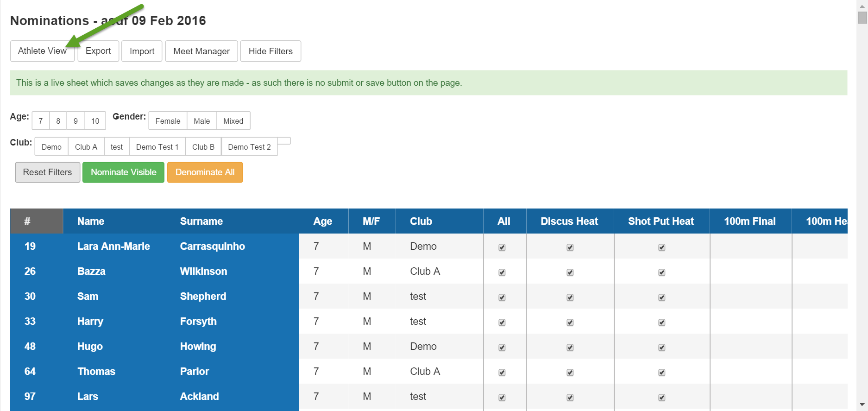The width and height of the screenshot is (868, 411).
Task: Toggle Demo Test 1 club filter
Action: [157, 147]
